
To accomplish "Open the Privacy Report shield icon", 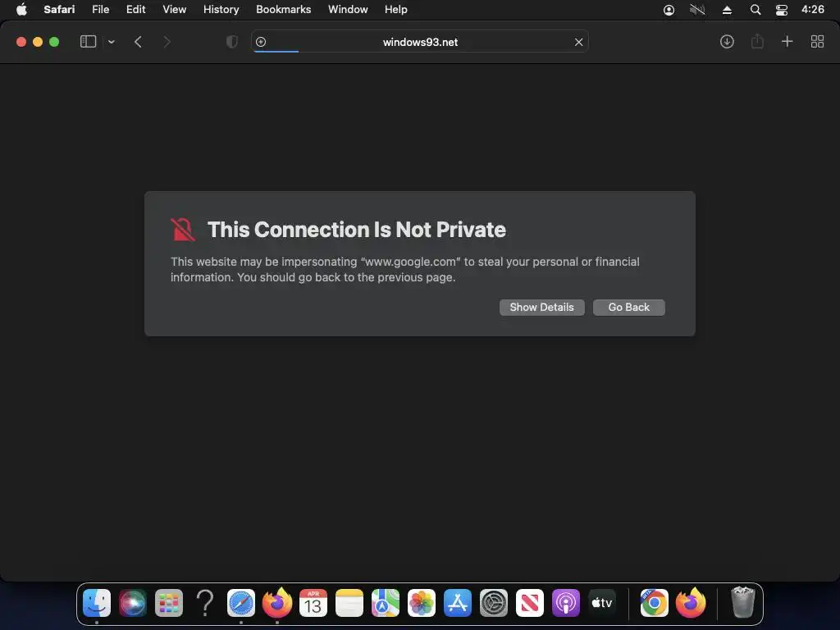I will pyautogui.click(x=232, y=42).
